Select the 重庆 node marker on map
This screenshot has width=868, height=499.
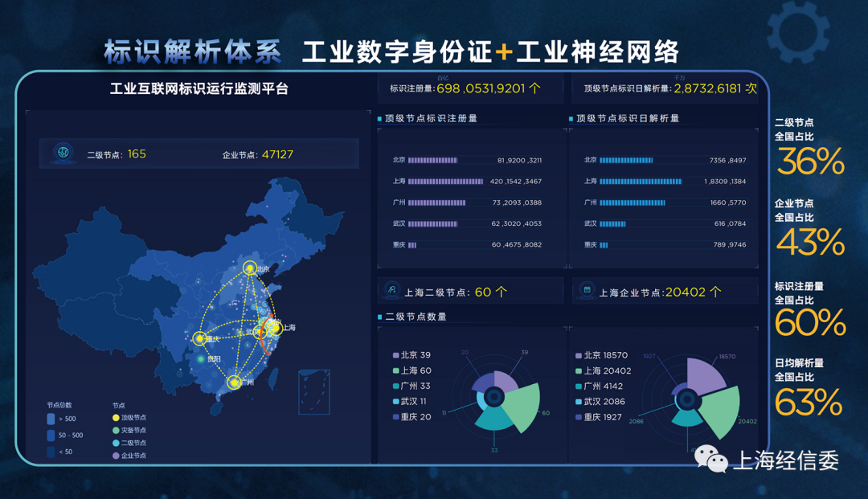pos(199,339)
